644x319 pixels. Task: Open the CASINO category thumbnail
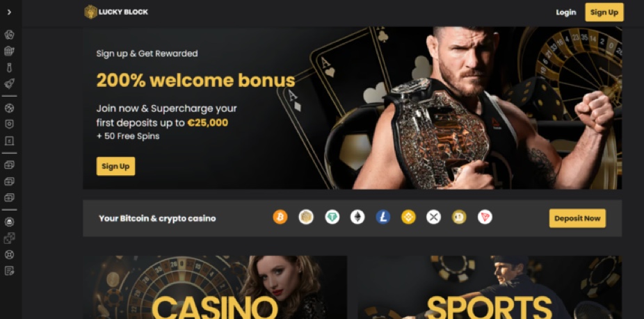pos(215,288)
